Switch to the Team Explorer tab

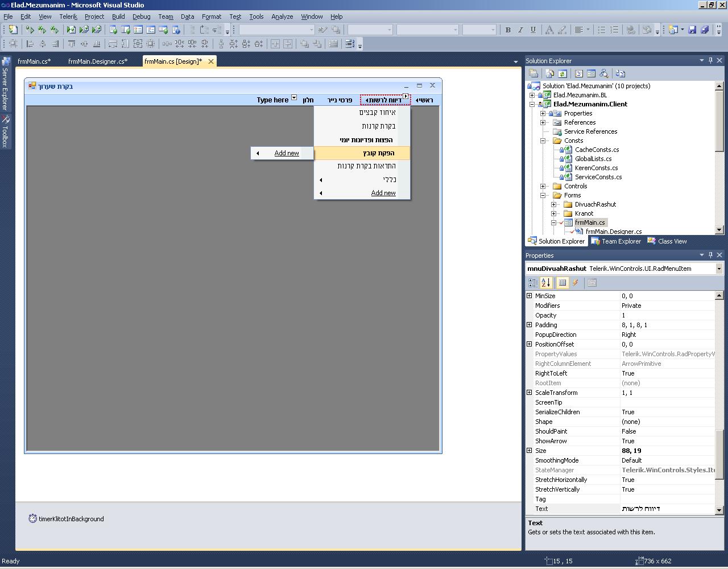[x=616, y=241]
